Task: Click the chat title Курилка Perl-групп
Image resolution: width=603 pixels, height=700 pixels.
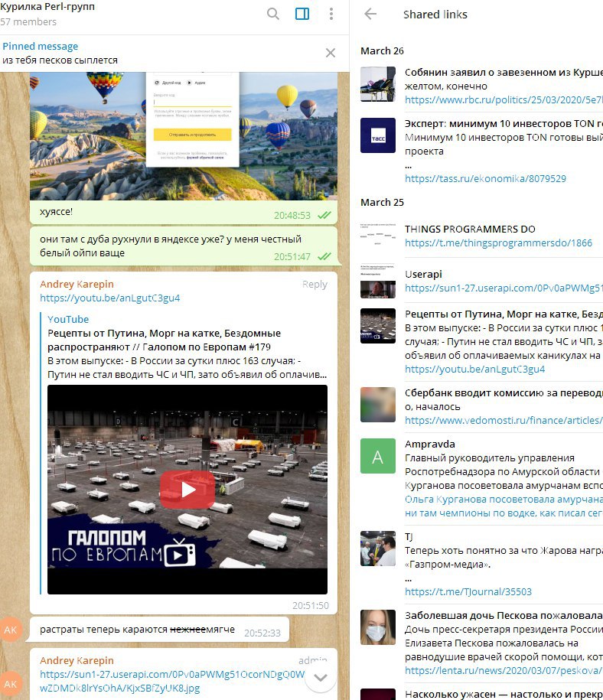Action: 47,7
